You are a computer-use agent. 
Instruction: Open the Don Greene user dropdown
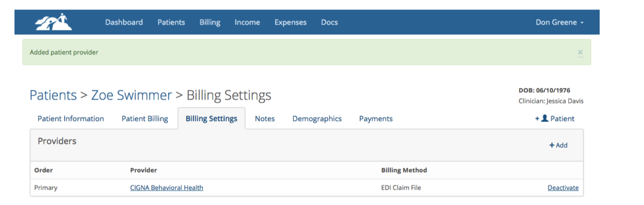tap(559, 22)
